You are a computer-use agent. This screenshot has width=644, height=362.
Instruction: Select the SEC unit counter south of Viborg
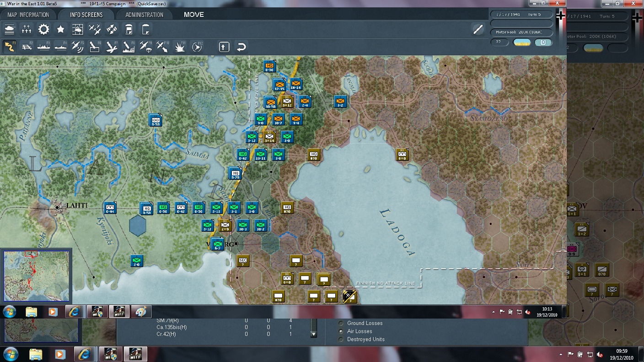[243, 261]
